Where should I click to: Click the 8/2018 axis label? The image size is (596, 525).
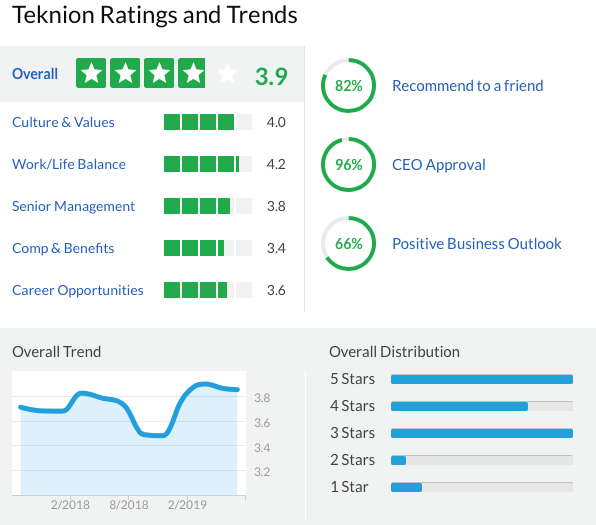129,504
